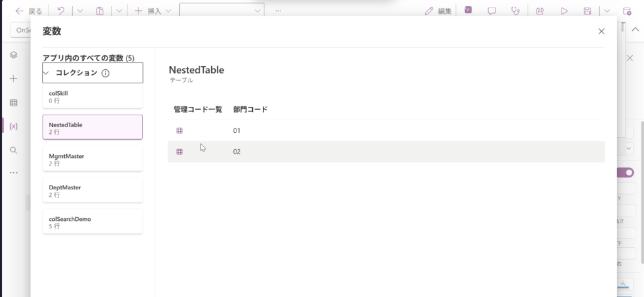644x297 pixels.
Task: Toggle the purple switch in properties panel
Action: click(x=625, y=172)
